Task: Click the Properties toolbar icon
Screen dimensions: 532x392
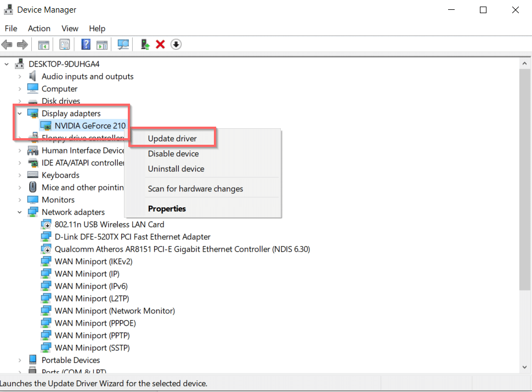Action: 64,44
